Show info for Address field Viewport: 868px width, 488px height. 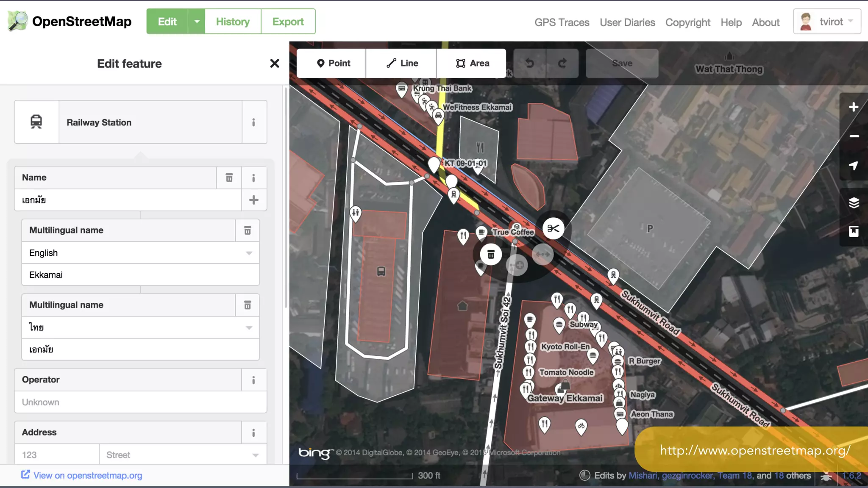253,433
